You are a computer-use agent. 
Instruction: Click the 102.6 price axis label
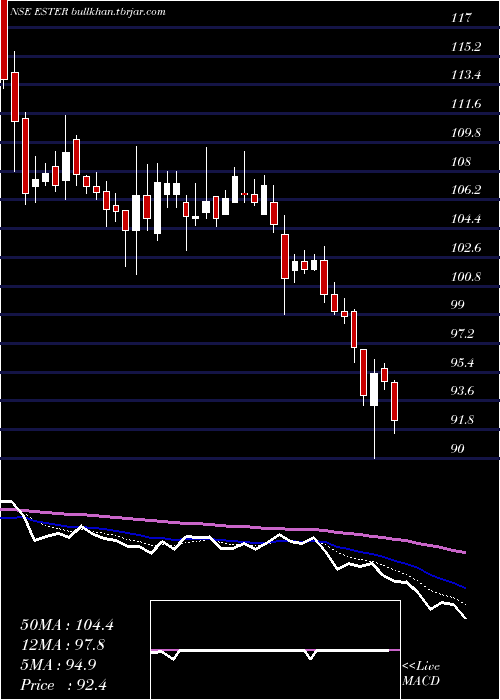click(x=466, y=248)
